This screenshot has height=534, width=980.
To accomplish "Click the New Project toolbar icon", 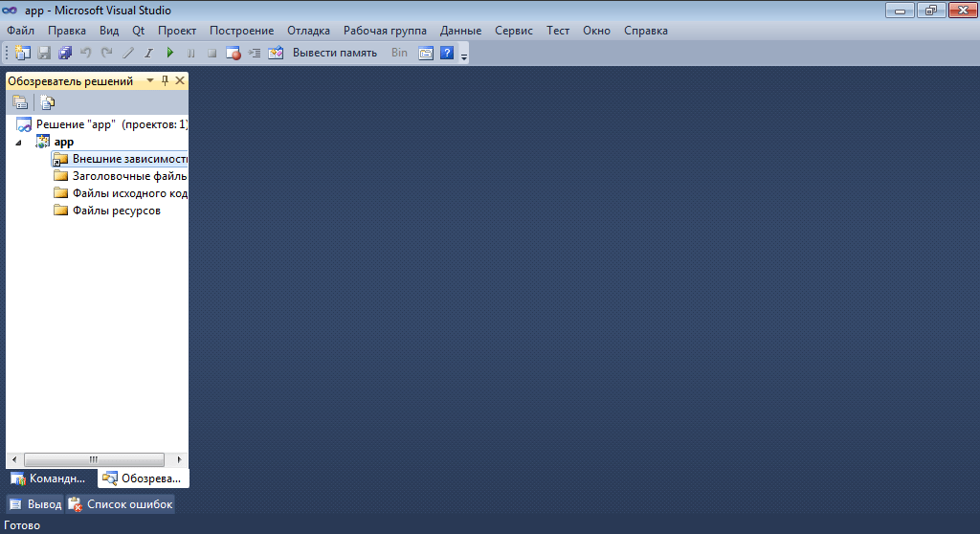I will (23, 54).
